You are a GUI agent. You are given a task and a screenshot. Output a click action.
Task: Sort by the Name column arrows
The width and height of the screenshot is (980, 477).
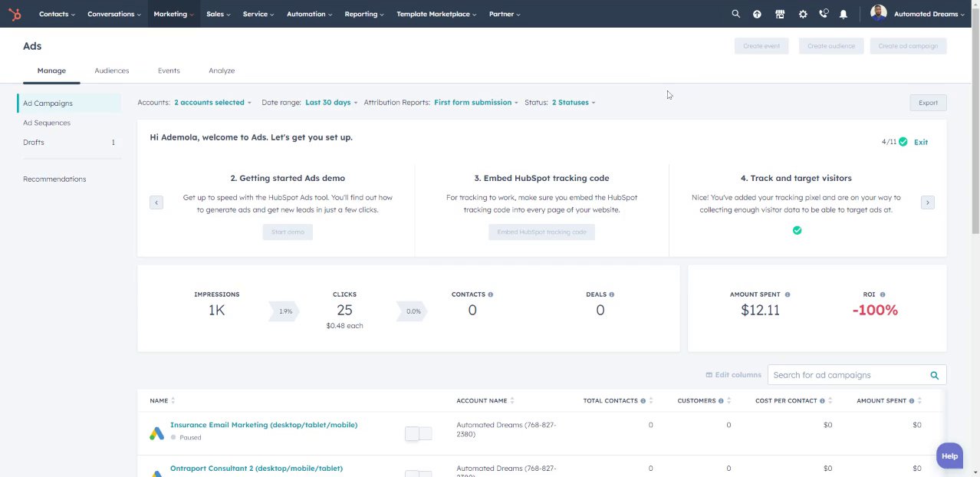pyautogui.click(x=173, y=400)
